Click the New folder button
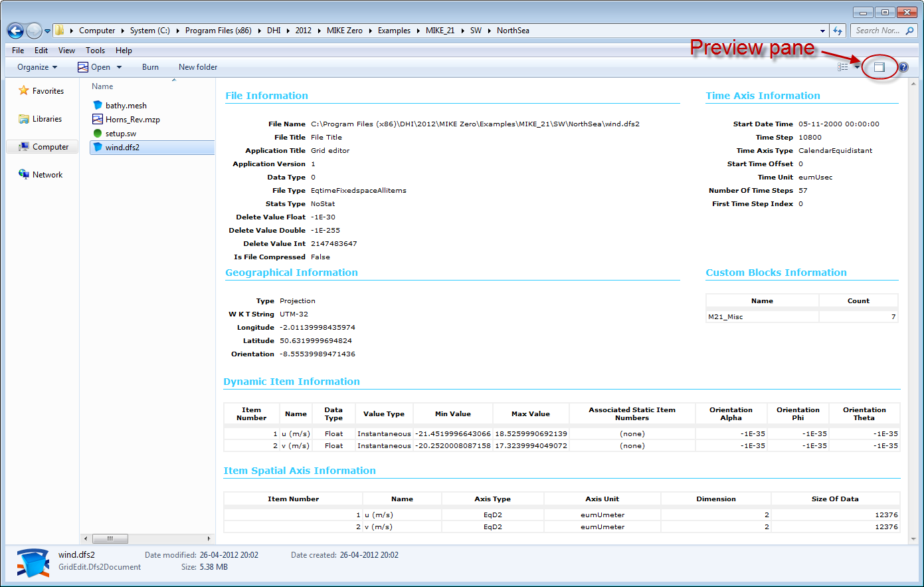This screenshot has height=587, width=924. pos(198,67)
